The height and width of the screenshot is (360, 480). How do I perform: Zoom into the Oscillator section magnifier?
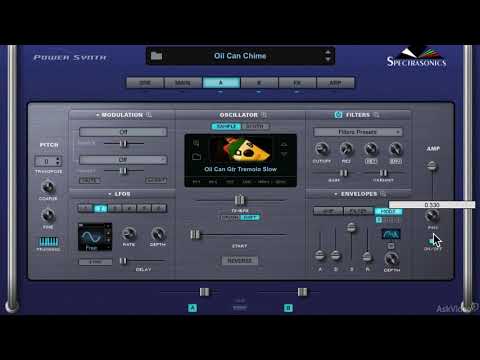tap(264, 115)
